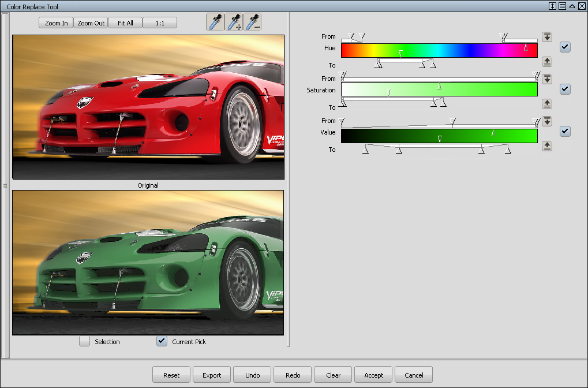Toggle the Saturation checkbox off
The height and width of the screenshot is (388, 588).
[x=565, y=89]
